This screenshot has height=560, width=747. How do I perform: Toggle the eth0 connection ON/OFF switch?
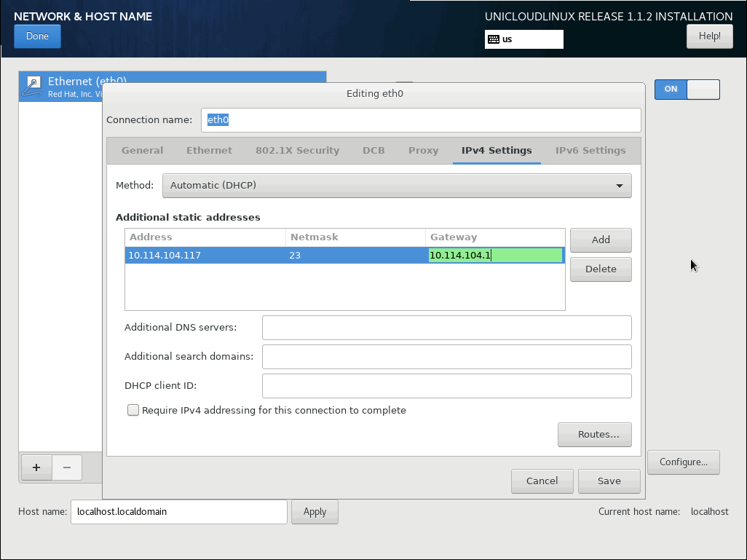coord(687,89)
